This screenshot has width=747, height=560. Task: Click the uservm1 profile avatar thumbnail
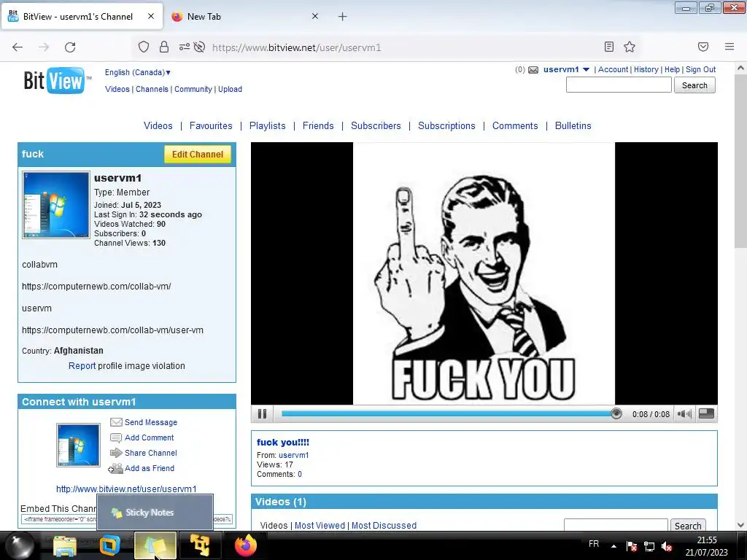point(55,205)
